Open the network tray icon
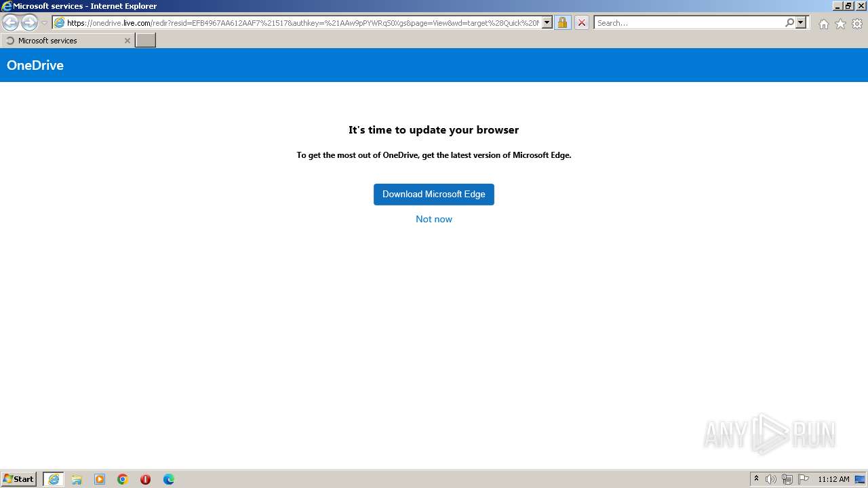 (x=787, y=479)
